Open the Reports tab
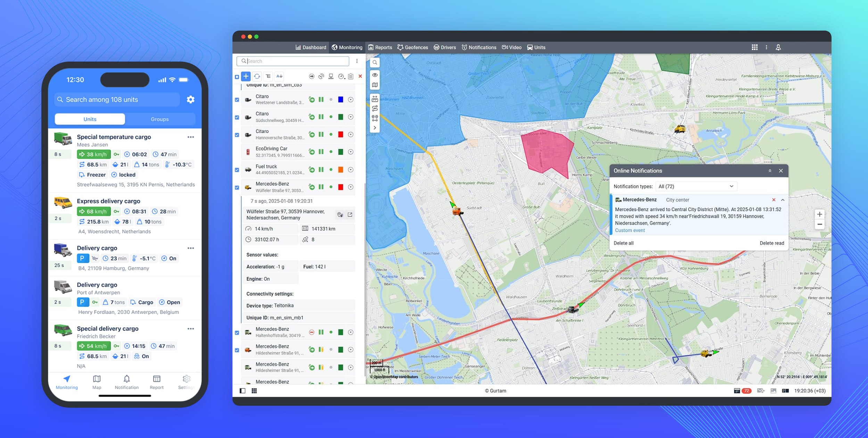The image size is (868, 438). [380, 47]
